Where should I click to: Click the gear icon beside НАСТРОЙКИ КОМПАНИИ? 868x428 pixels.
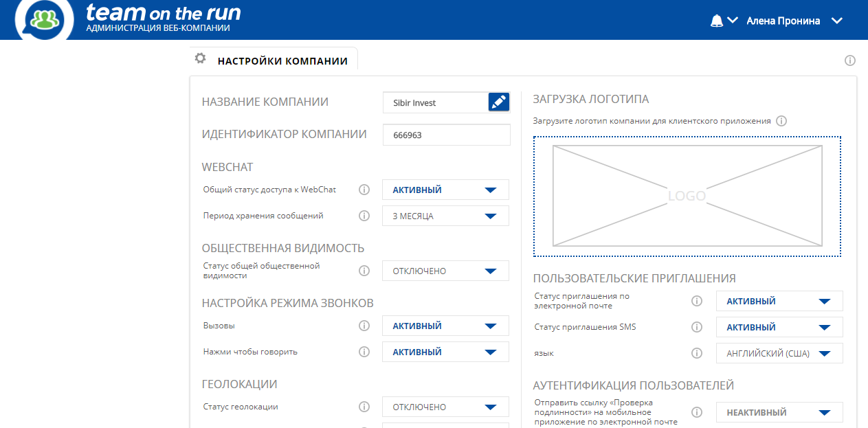200,58
